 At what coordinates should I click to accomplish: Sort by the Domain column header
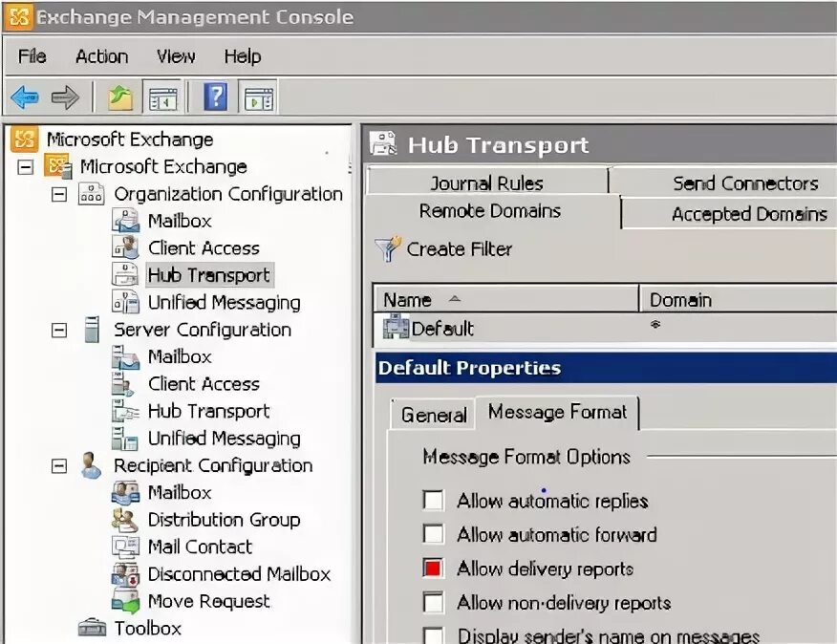[739, 300]
